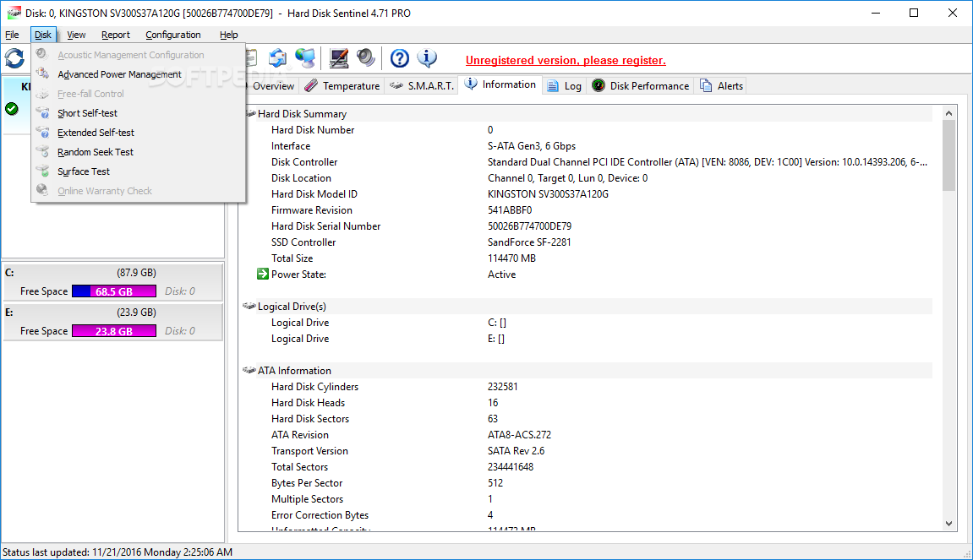Viewport: 973px width, 560px height.
Task: Click the refresh toolbar icon with blue arrows
Action: click(x=14, y=58)
